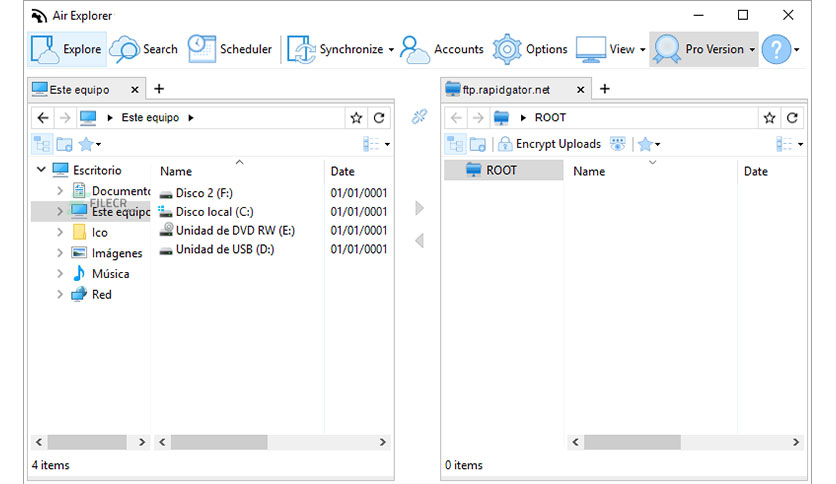
Task: Expand the Help dropdown arrow
Action: [797, 50]
